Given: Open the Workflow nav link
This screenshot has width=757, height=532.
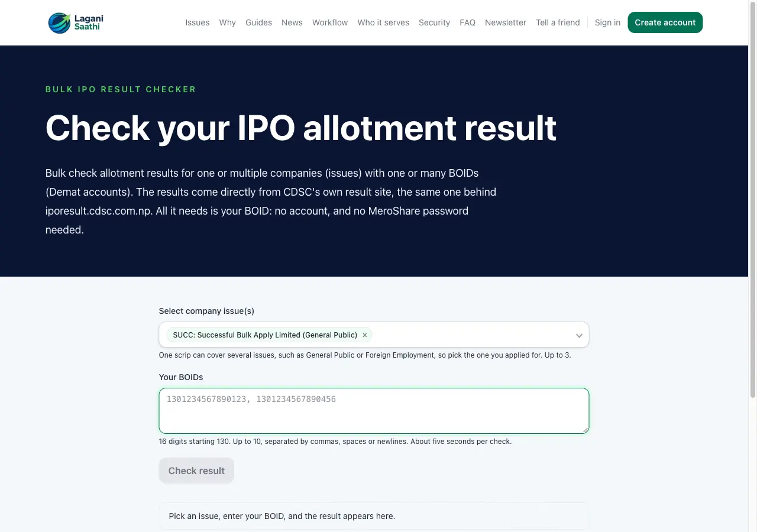Looking at the screenshot, I should pyautogui.click(x=330, y=22).
